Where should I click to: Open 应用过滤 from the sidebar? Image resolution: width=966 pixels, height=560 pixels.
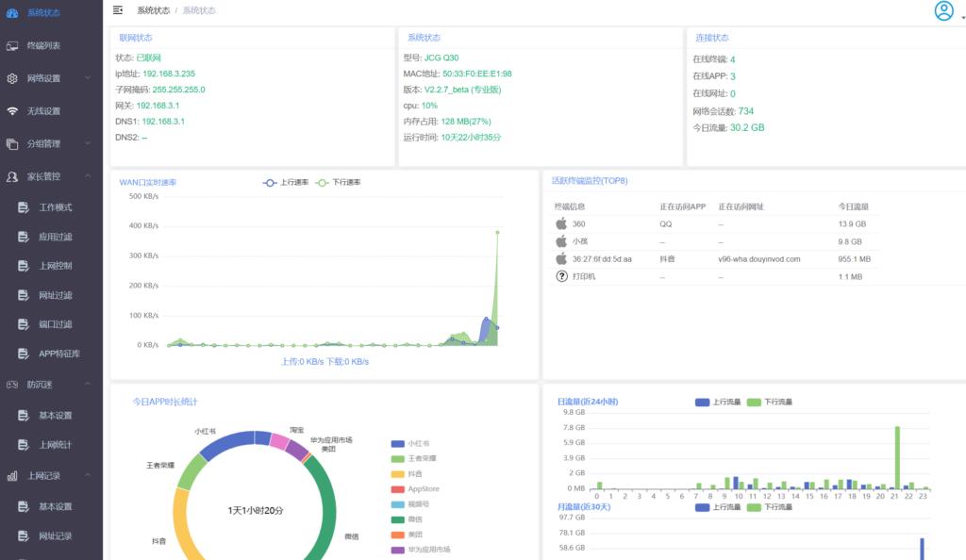(x=56, y=237)
